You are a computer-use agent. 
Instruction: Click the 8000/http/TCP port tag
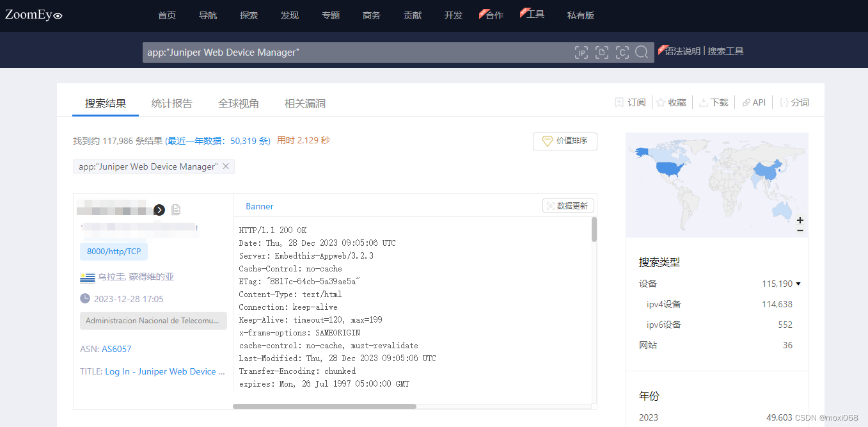pos(114,252)
